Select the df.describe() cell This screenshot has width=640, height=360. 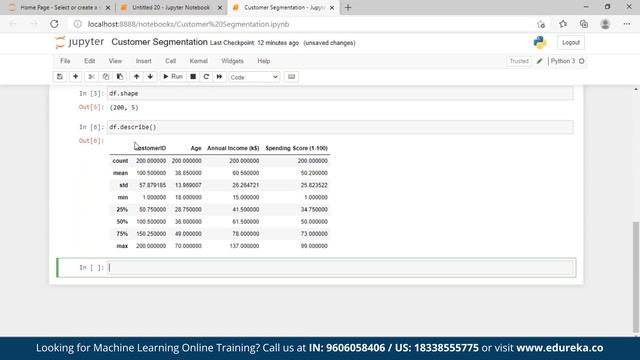coord(340,127)
